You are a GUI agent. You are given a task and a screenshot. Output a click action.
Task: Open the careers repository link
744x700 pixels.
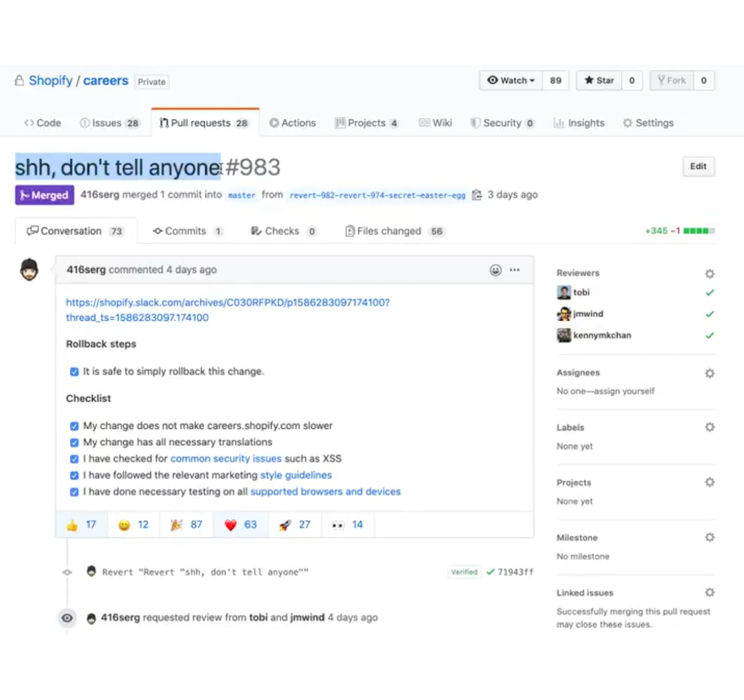coord(106,81)
